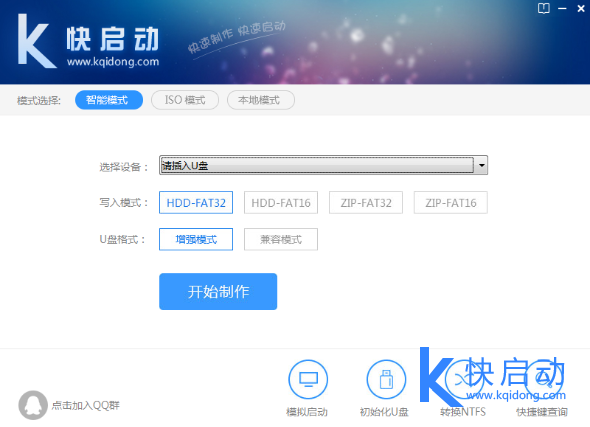Click the large K logo in header
Image resolution: width=590 pixels, height=427 pixels.
(36, 41)
